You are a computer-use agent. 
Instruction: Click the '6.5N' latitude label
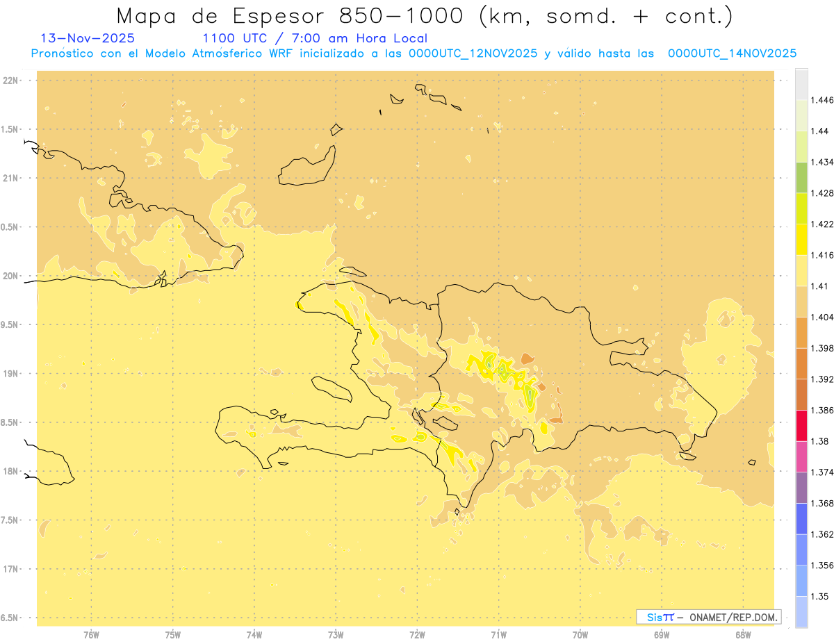click(10, 618)
